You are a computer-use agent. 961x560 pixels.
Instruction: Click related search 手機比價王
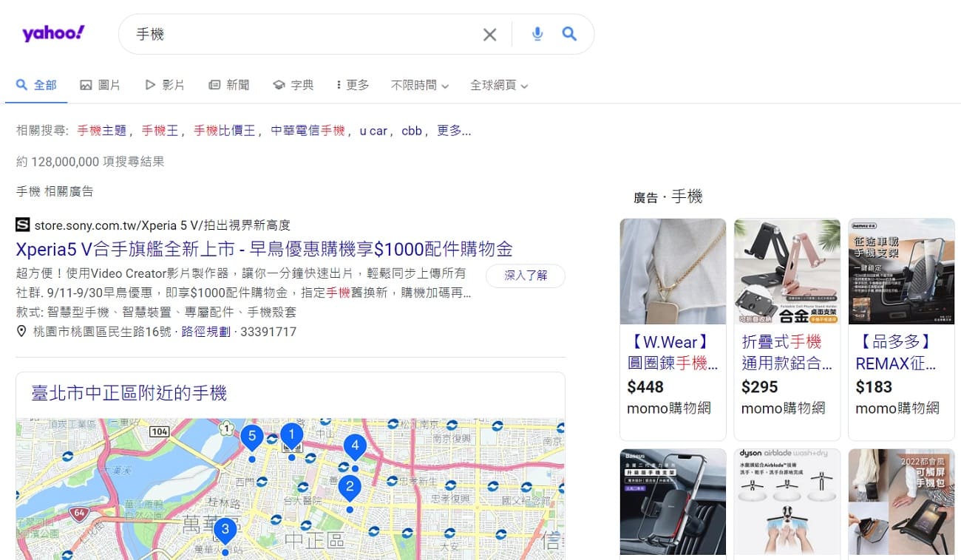tap(225, 131)
